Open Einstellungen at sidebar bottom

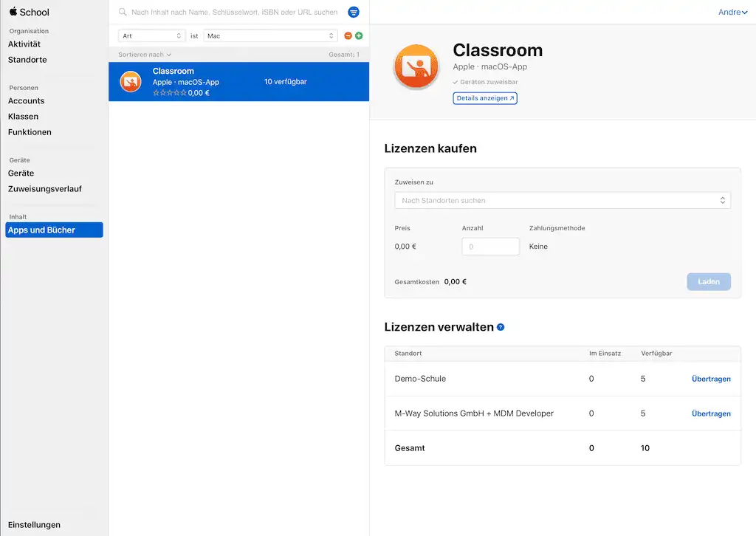point(34,525)
